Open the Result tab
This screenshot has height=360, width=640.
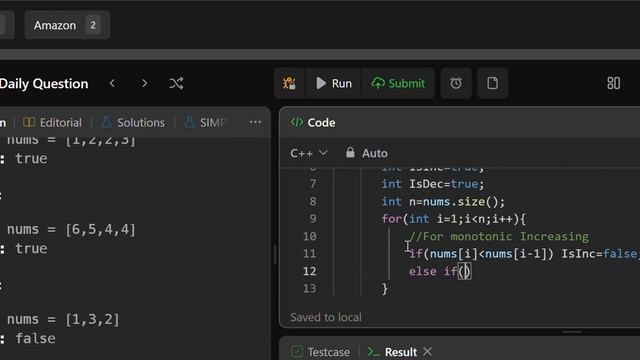[393, 352]
